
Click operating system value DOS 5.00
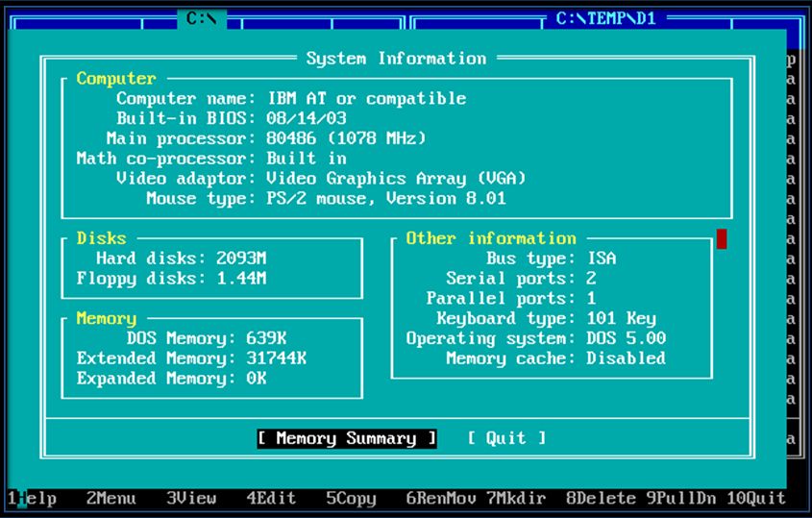[627, 339]
